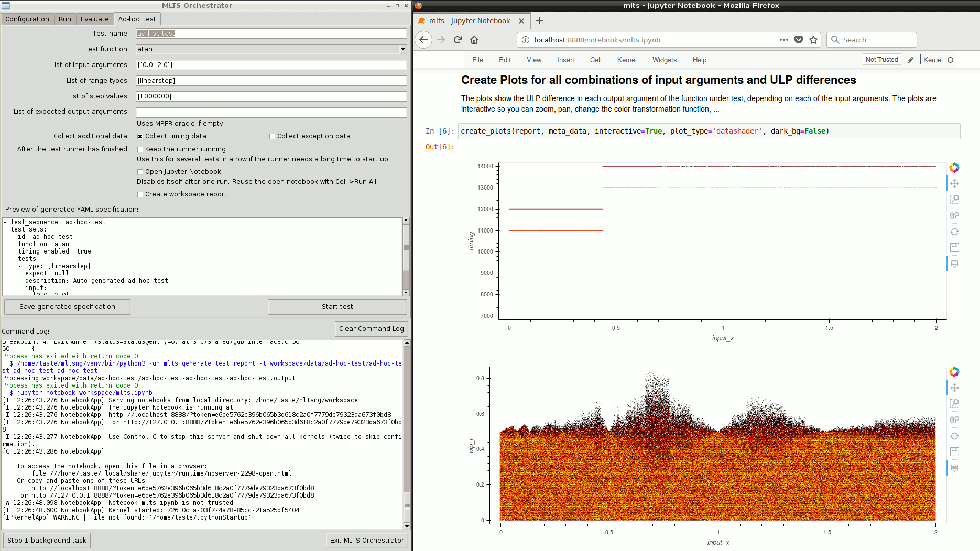Bookmark this page with the star icon

click(x=813, y=40)
